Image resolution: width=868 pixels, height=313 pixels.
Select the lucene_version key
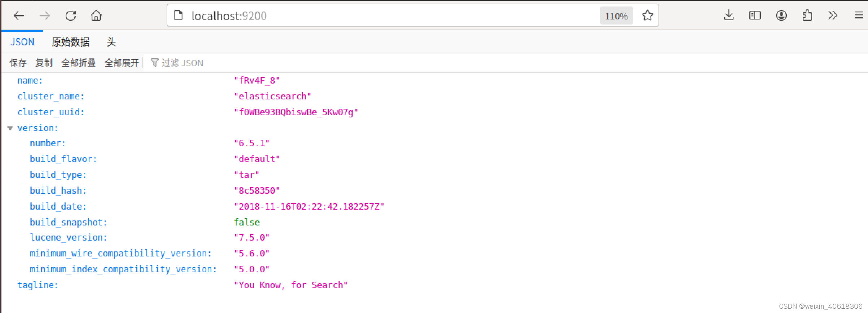(x=69, y=238)
